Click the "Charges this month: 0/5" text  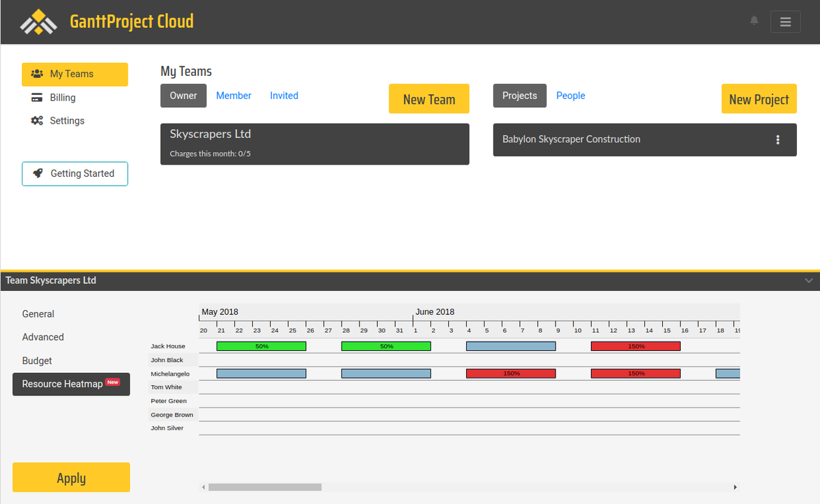pos(210,154)
